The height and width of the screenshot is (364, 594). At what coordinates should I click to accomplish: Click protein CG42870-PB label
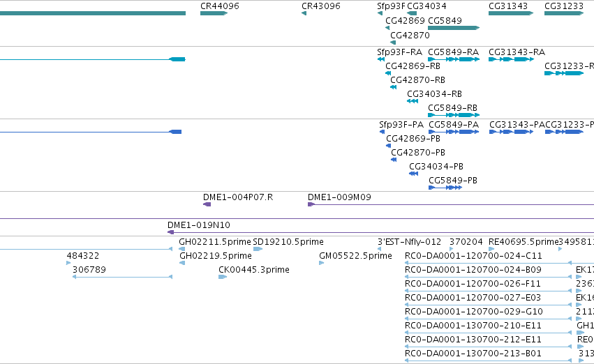pyautogui.click(x=418, y=153)
